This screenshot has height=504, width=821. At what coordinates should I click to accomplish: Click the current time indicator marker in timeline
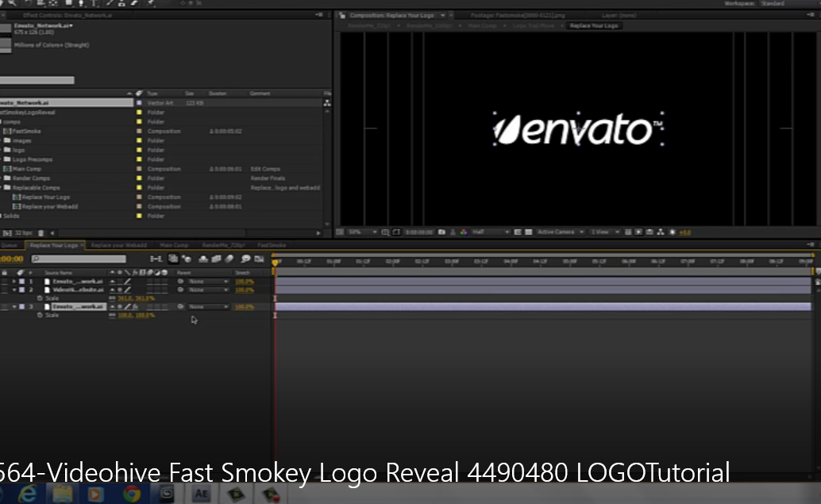275,262
